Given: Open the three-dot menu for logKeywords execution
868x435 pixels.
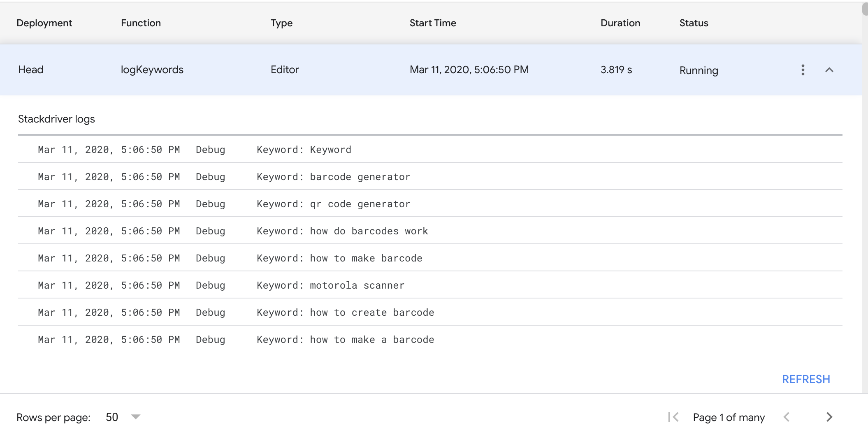Looking at the screenshot, I should (803, 70).
